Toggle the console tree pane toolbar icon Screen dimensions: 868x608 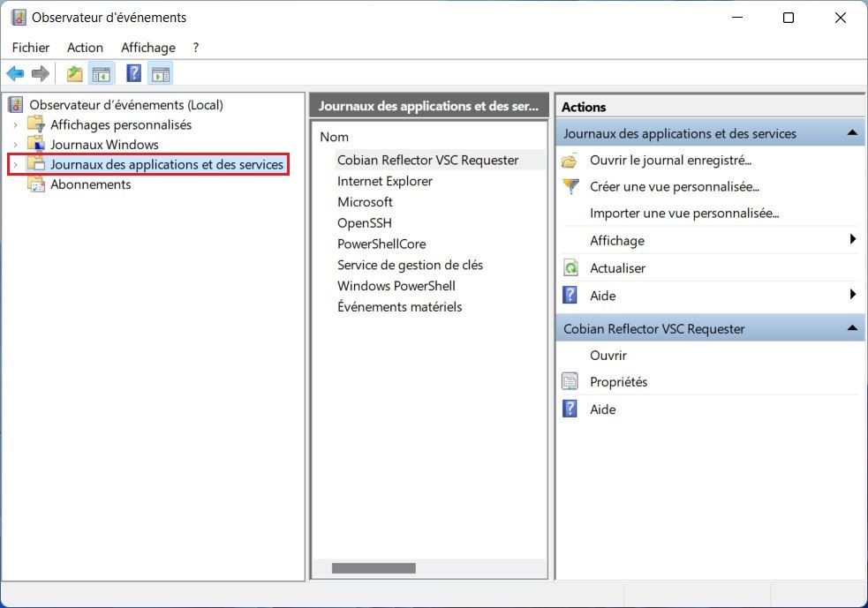coord(102,74)
